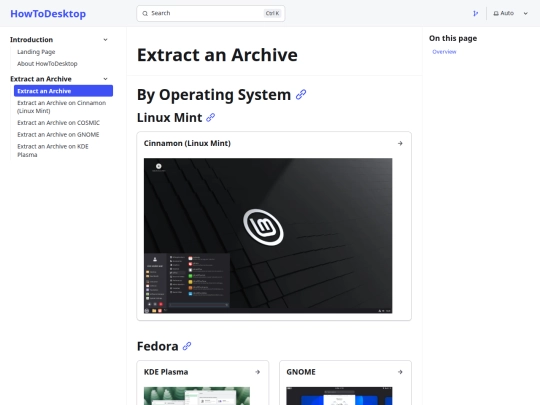Open Extract an Archive on GNOME
The height and width of the screenshot is (405, 540).
[58, 134]
